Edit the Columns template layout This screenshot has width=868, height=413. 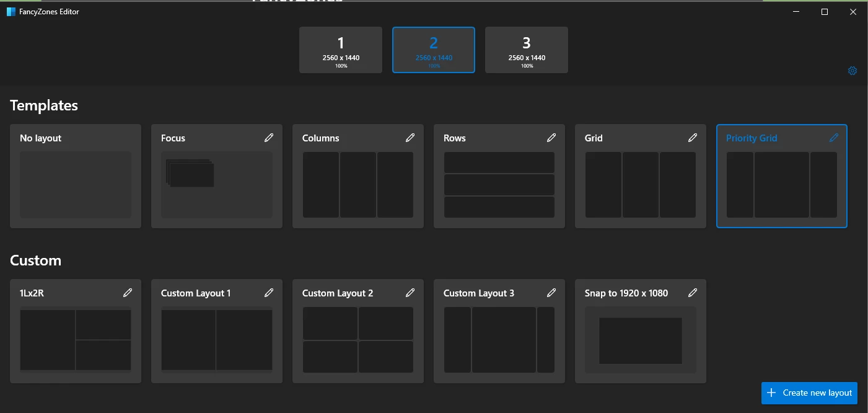coord(410,138)
